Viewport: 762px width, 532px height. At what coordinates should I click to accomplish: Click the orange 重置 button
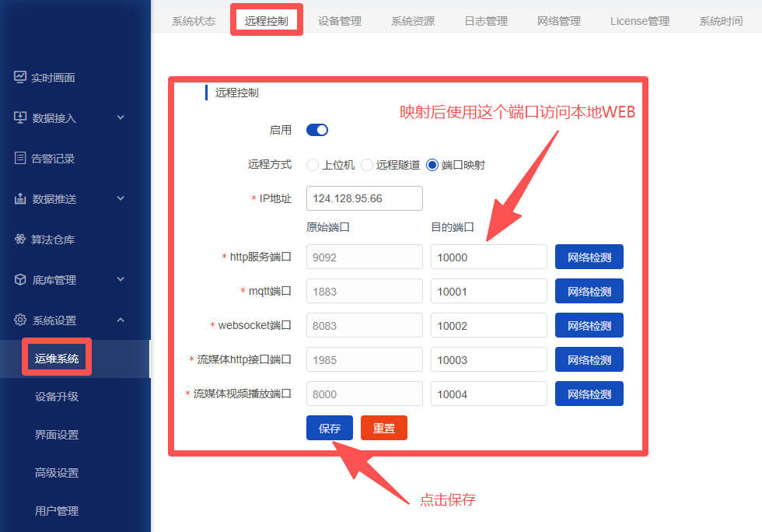tap(384, 428)
